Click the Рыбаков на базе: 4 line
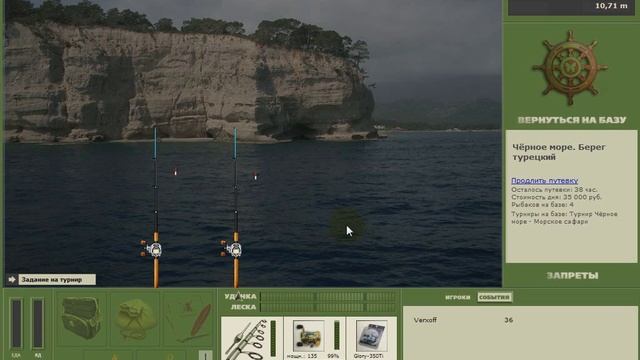 [x=542, y=204]
